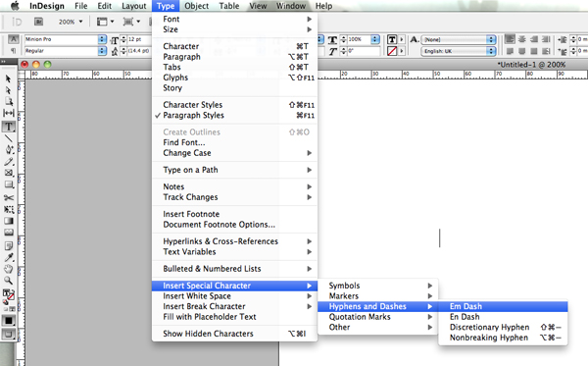Open Glyphs panel from Type menu
The image size is (588, 366).
pos(235,78)
